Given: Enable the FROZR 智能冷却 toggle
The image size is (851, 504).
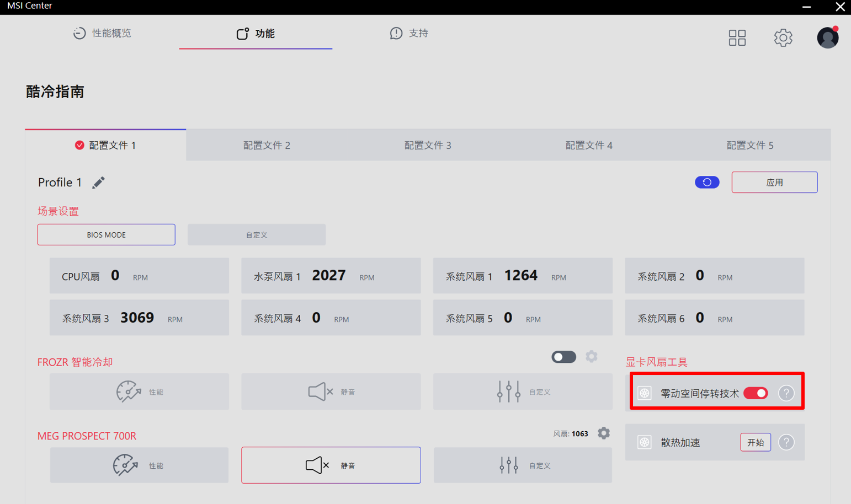Looking at the screenshot, I should (x=563, y=357).
